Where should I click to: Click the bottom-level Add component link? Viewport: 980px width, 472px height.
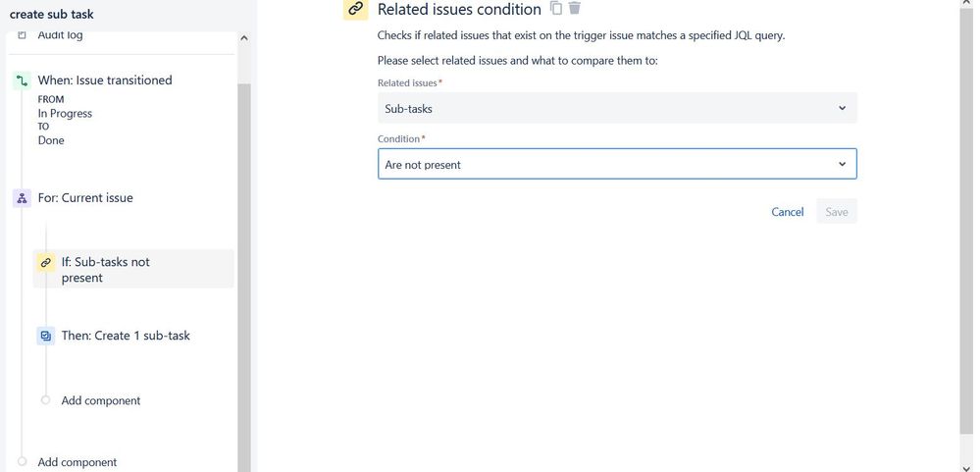click(x=77, y=462)
